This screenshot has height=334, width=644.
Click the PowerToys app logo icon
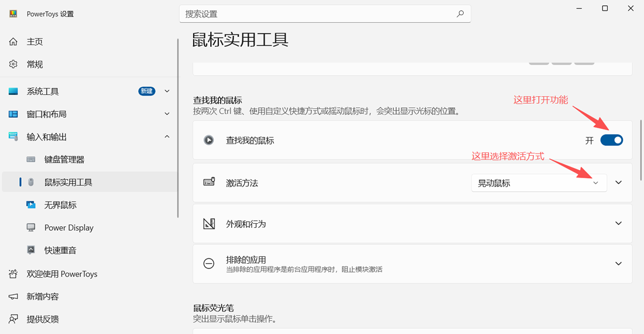(13, 13)
